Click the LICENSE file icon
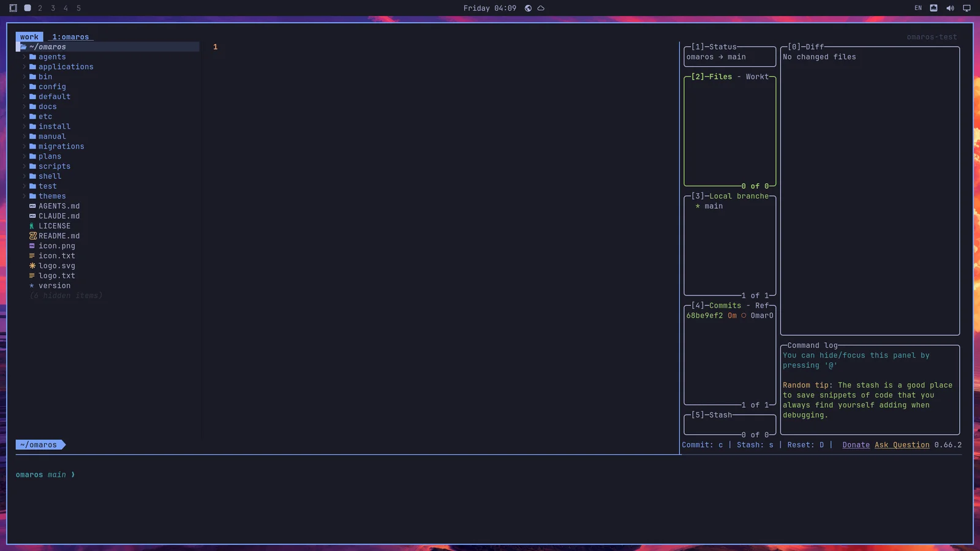The image size is (980, 551). tap(32, 226)
